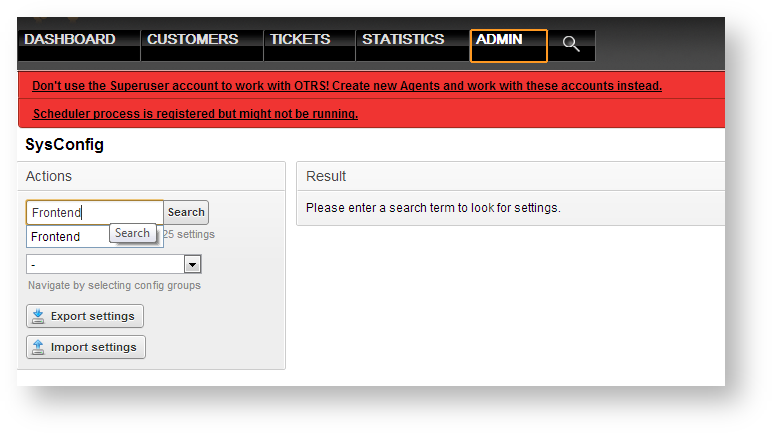The width and height of the screenshot is (773, 434).
Task: Click the Search button beside input
Action: point(186,213)
